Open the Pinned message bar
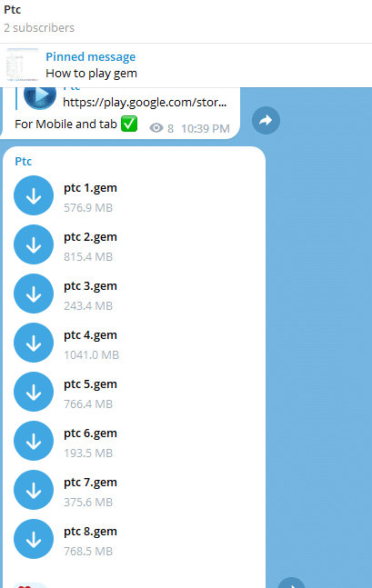 (x=186, y=65)
